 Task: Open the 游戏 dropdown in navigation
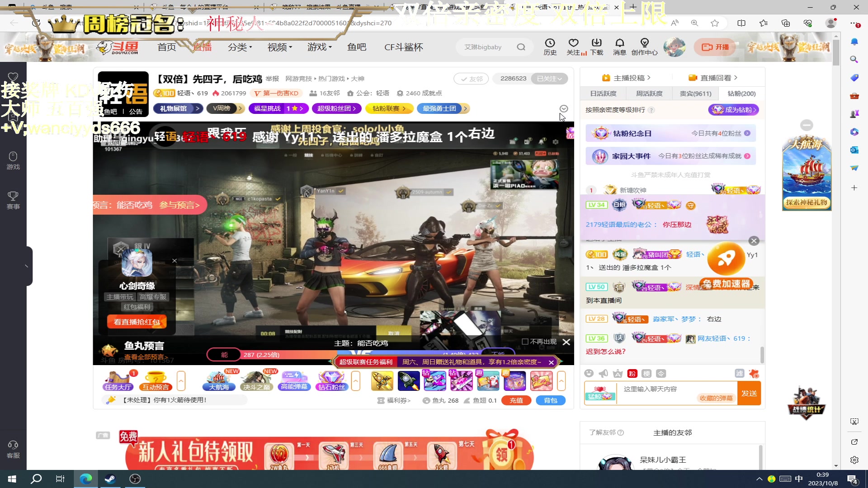[x=320, y=47]
